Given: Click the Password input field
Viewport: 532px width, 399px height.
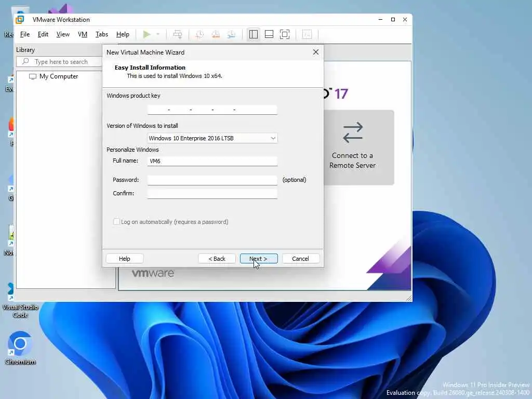Looking at the screenshot, I should 212,180.
